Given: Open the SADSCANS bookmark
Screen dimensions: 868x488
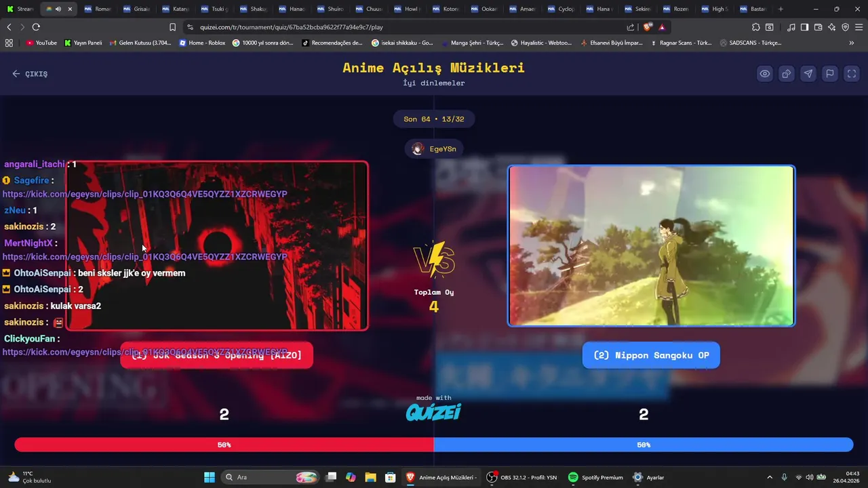Looking at the screenshot, I should tap(751, 43).
